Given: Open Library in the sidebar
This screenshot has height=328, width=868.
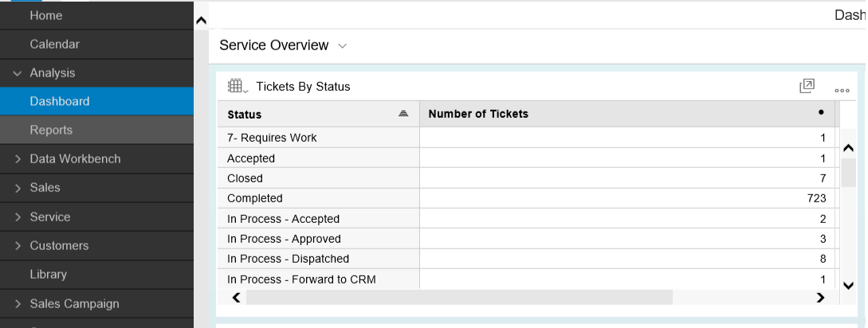Looking at the screenshot, I should click(97, 275).
